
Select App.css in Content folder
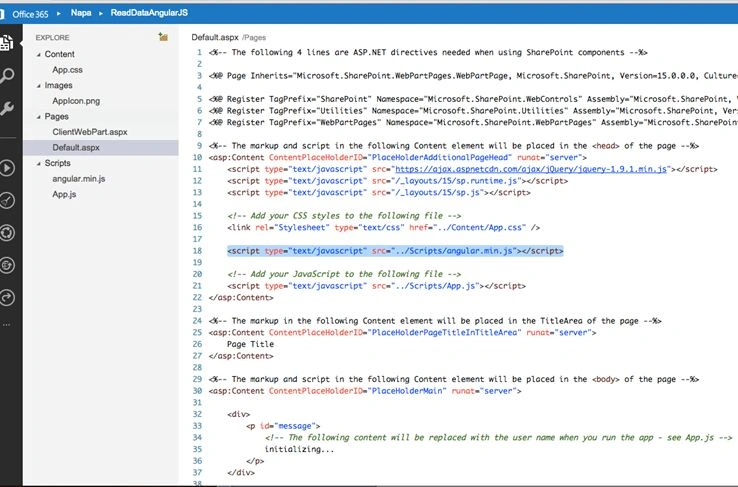pyautogui.click(x=67, y=70)
